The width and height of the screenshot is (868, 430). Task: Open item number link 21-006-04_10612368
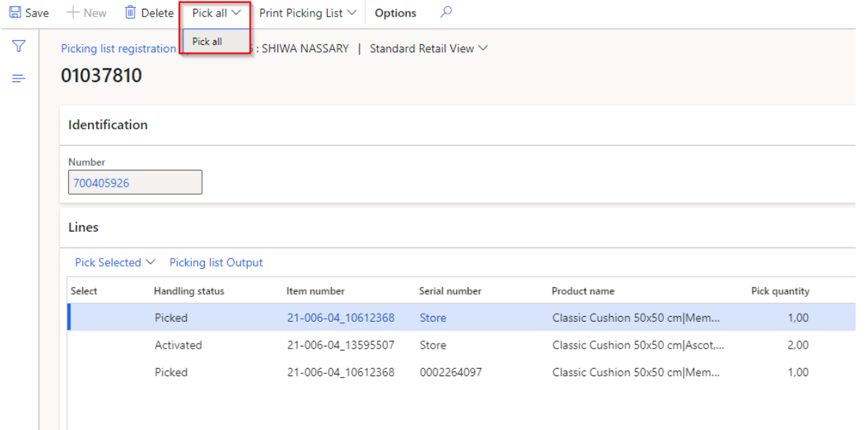341,317
